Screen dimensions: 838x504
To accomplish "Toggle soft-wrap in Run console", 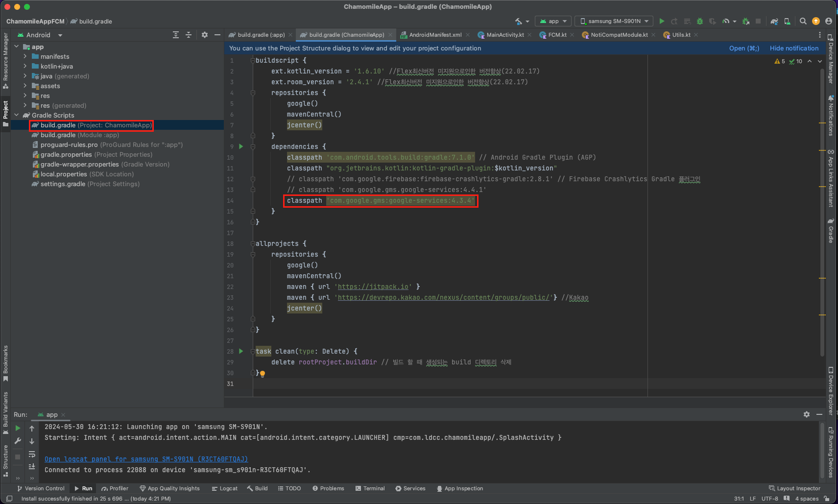I will point(32,454).
